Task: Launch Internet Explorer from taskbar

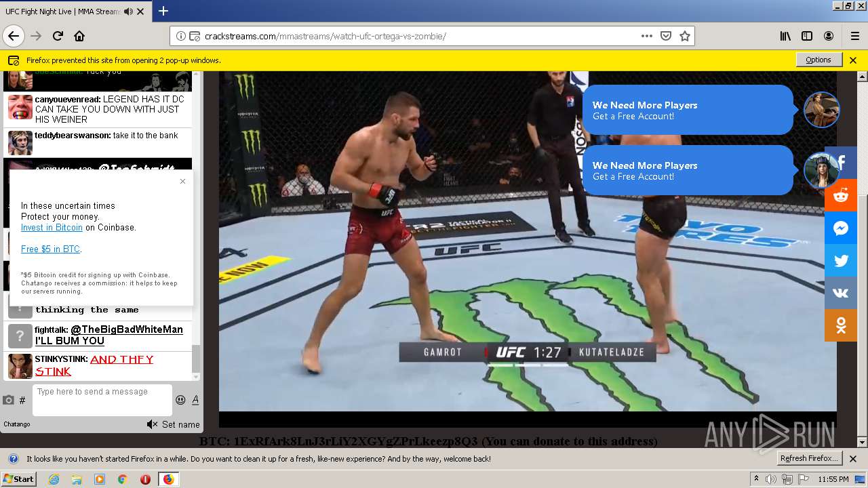Action: (54, 479)
